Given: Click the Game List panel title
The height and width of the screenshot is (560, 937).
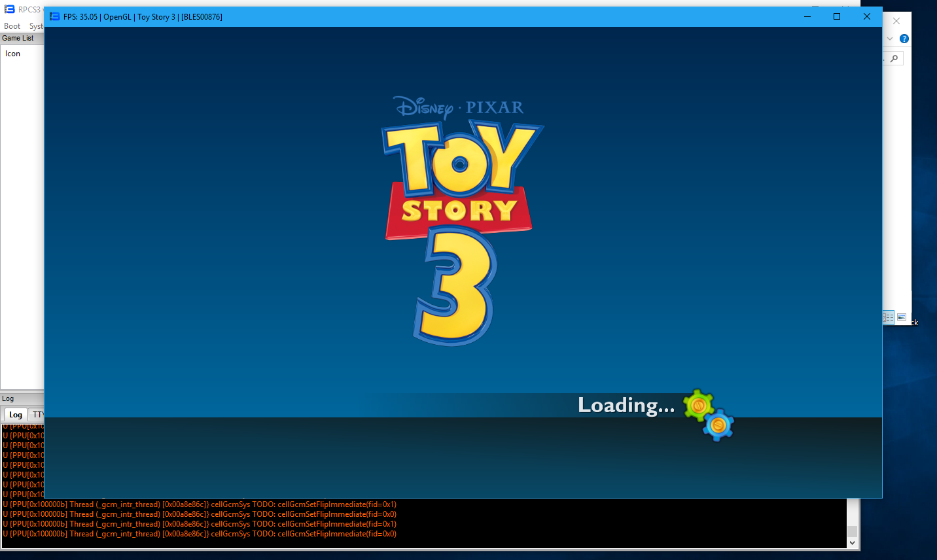Looking at the screenshot, I should [18, 38].
